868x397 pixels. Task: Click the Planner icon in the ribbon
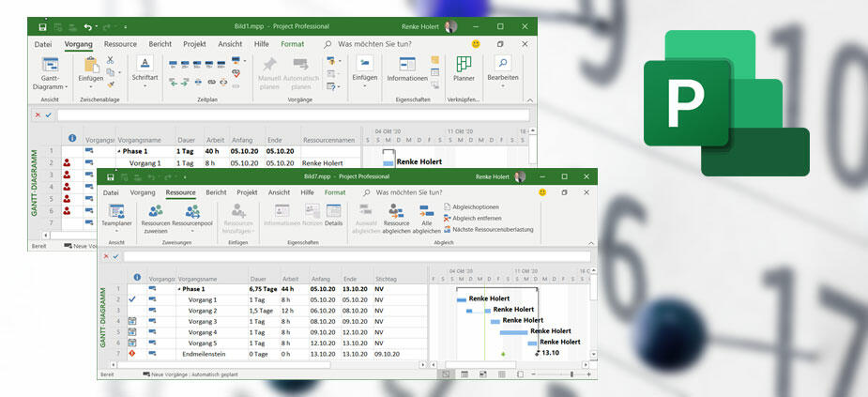tap(464, 65)
